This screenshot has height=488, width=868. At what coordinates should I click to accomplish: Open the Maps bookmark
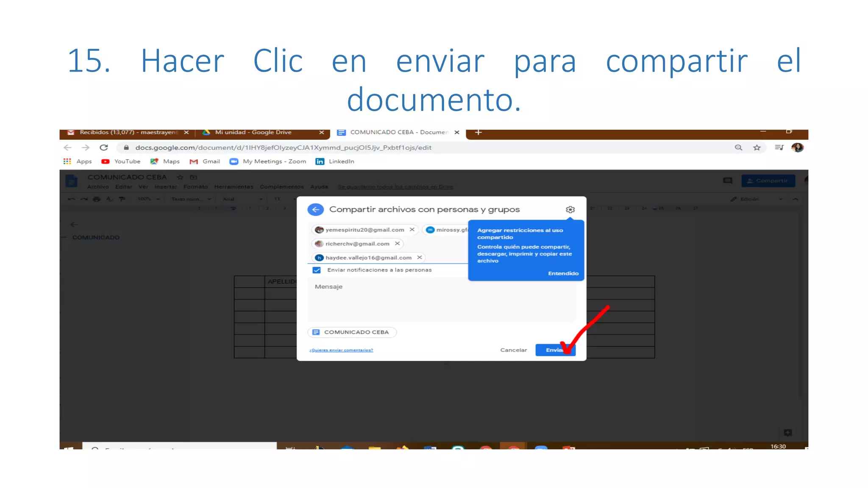[x=165, y=161]
